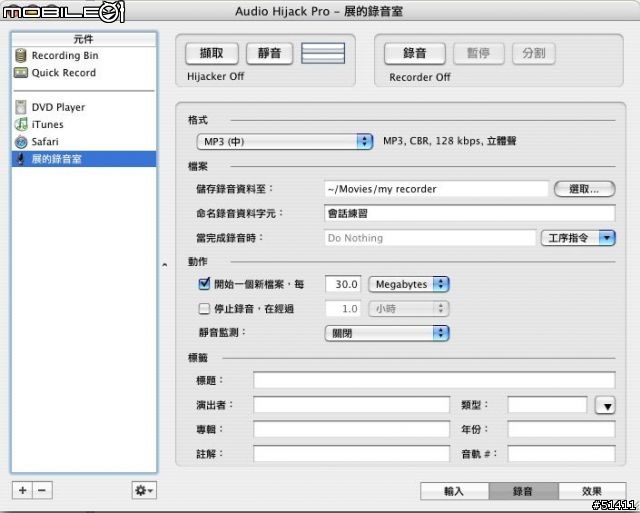The height and width of the screenshot is (513, 640).
Task: Toggle the 停止錄音 checkbox
Action: [204, 309]
